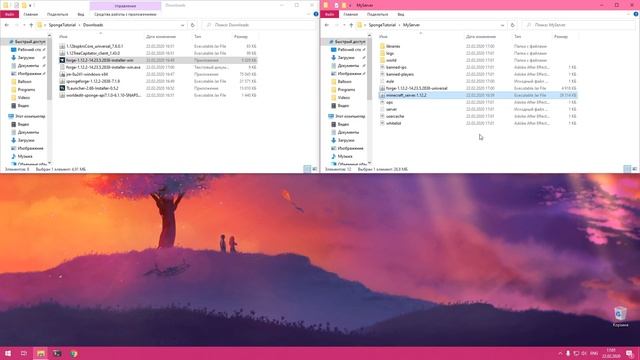Open the Windows Start menu
This screenshot has width=640, height=360.
pos(8,353)
